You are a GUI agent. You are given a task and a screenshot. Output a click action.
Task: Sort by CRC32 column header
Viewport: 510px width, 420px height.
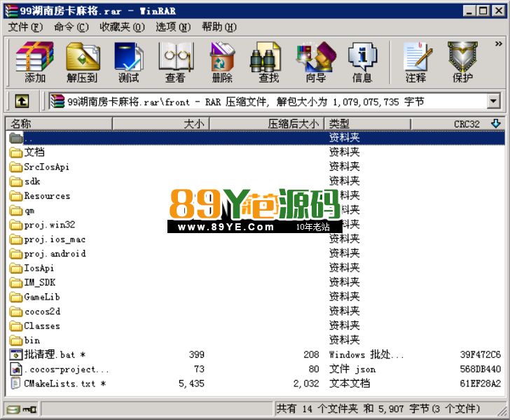(x=458, y=123)
